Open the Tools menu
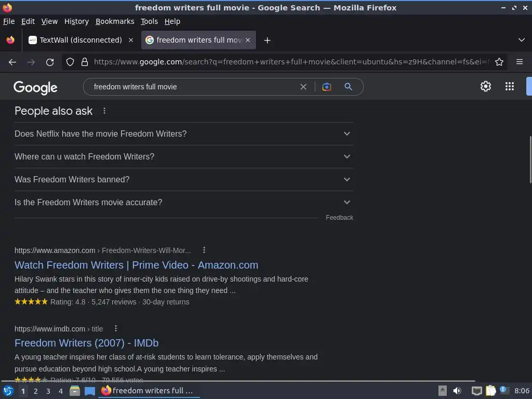 149,21
